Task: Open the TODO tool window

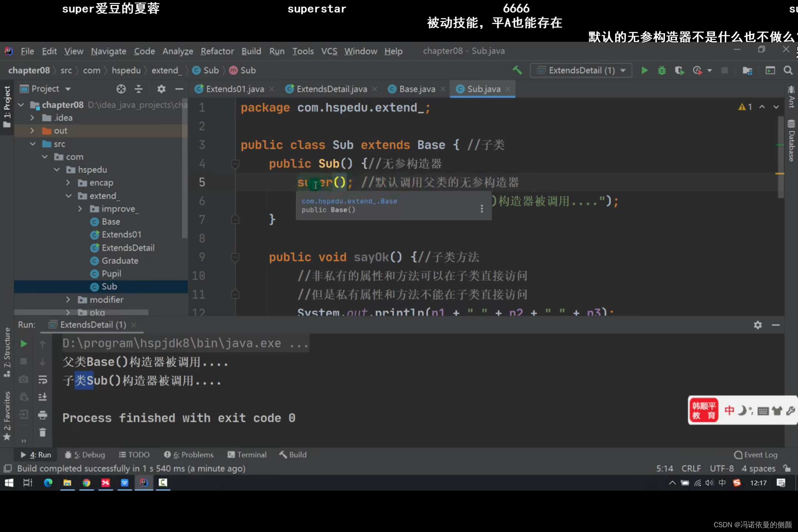Action: tap(134, 455)
